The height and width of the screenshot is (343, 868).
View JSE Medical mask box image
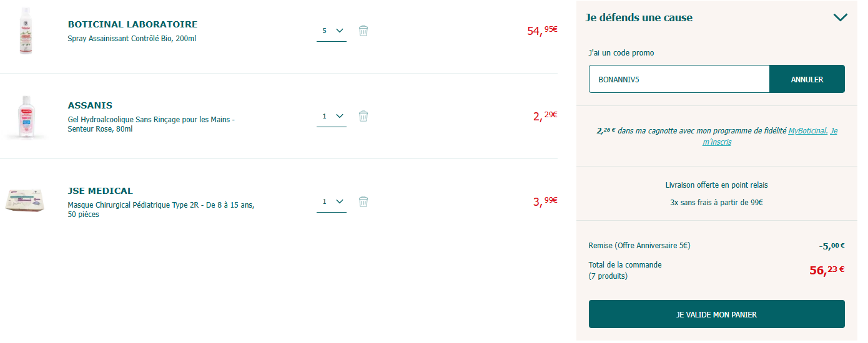click(24, 201)
